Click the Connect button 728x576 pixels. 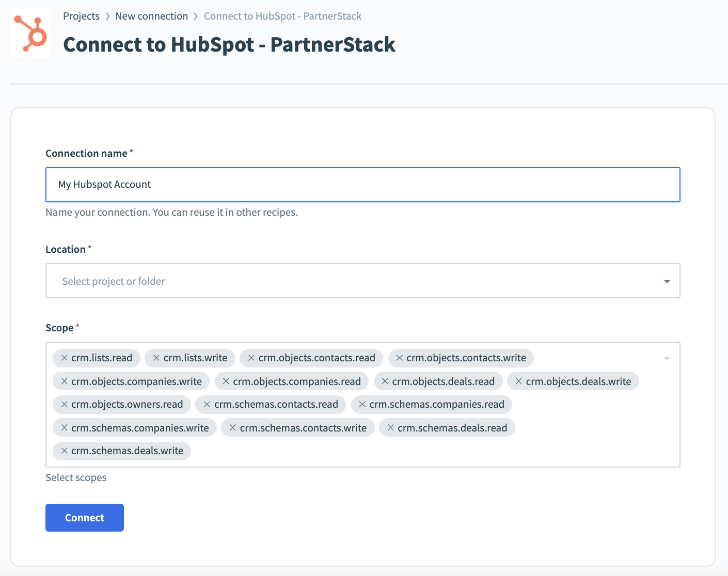click(85, 518)
